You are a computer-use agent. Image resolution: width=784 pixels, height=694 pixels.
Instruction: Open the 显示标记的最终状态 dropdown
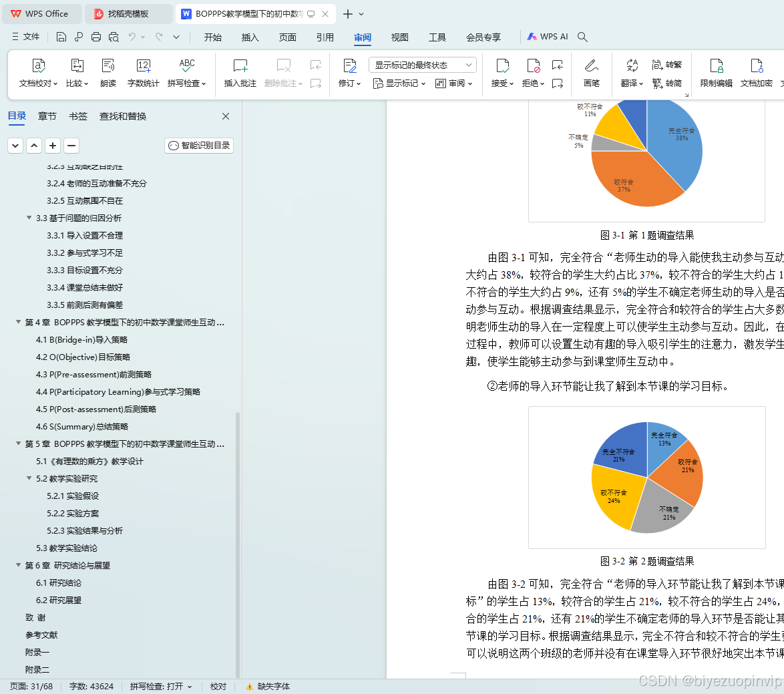click(423, 65)
